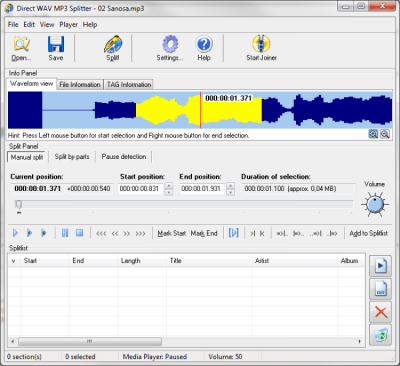The image size is (400, 366).
Task: Click the Album column header
Action: 352,261
